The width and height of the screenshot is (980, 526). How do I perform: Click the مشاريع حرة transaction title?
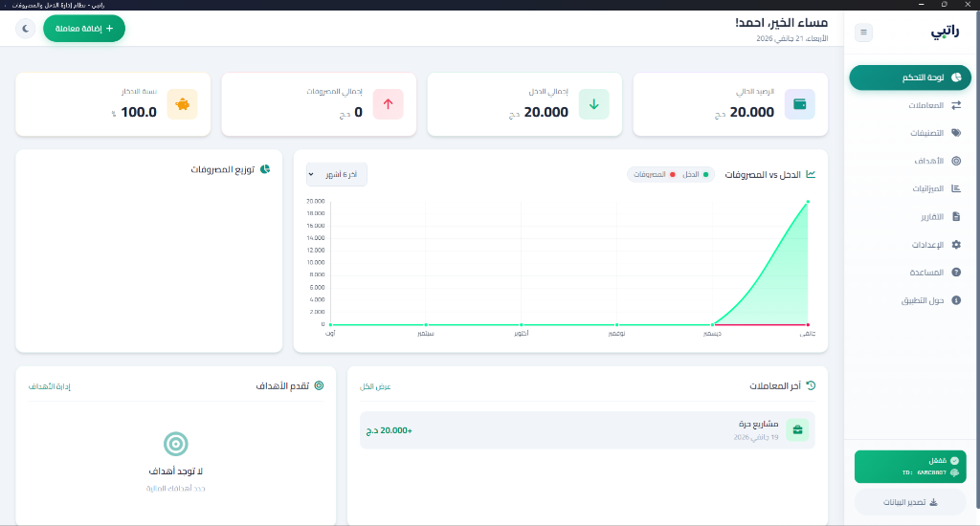(758, 424)
